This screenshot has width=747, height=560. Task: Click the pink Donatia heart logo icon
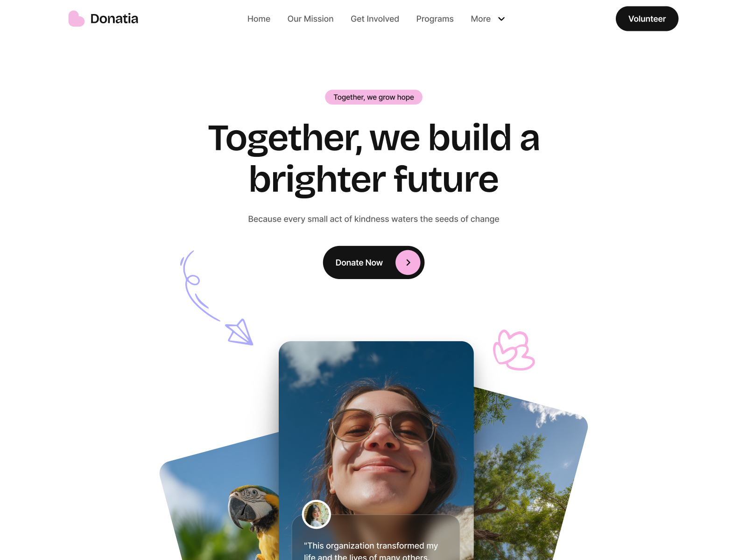pos(76,19)
